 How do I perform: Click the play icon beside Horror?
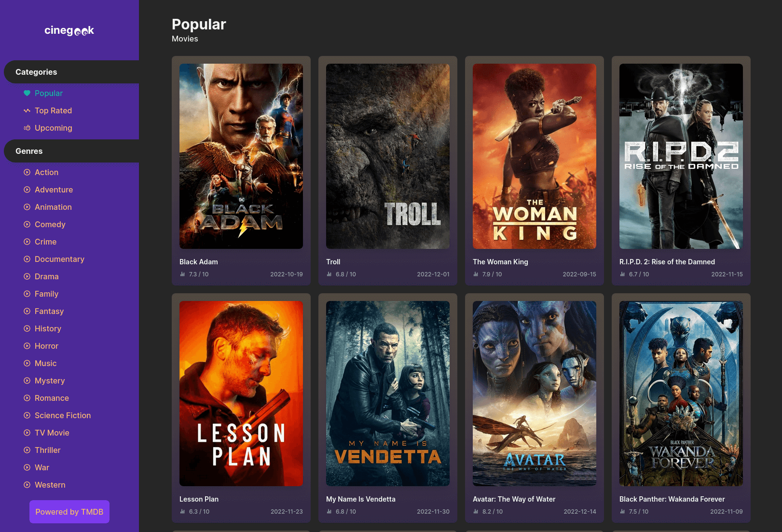27,346
